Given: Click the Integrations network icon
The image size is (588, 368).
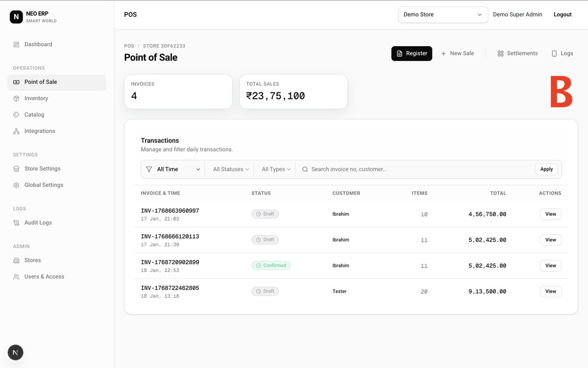Looking at the screenshot, I should (16, 131).
